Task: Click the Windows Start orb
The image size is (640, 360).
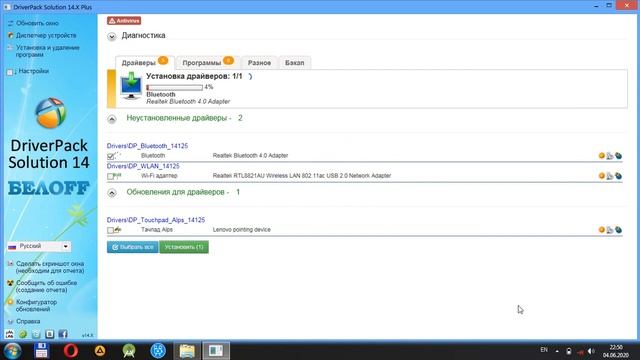Action: pos(12,351)
